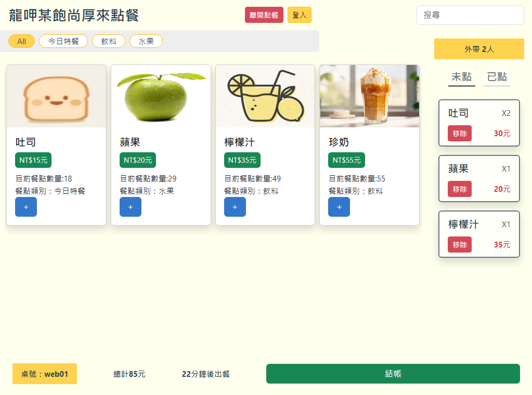The image size is (532, 395).
Task: Switch to the 已點 tab
Action: pyautogui.click(x=497, y=77)
